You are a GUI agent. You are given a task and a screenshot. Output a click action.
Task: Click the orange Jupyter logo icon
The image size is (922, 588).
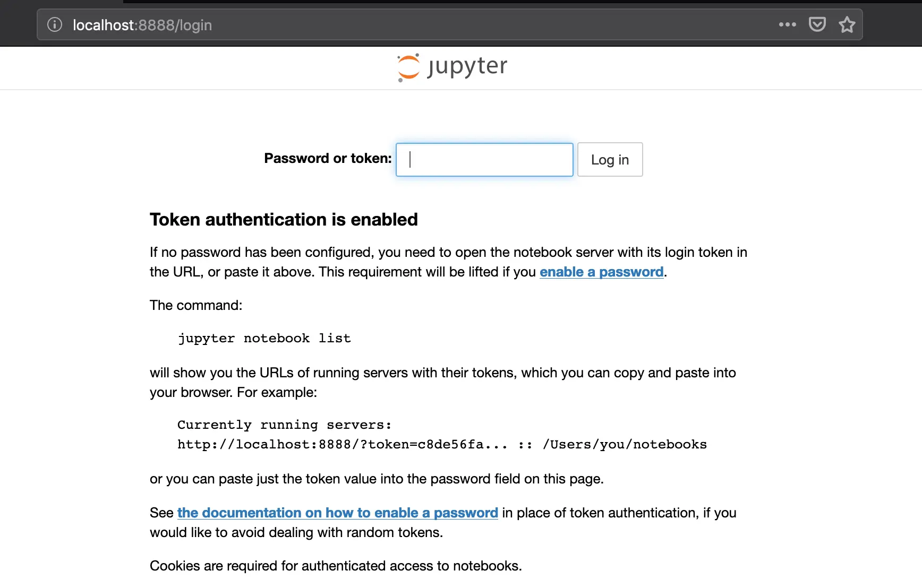point(408,67)
